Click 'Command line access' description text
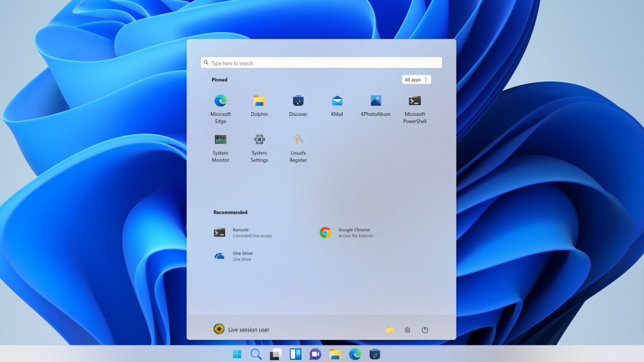Image resolution: width=644 pixels, height=362 pixels. [252, 236]
